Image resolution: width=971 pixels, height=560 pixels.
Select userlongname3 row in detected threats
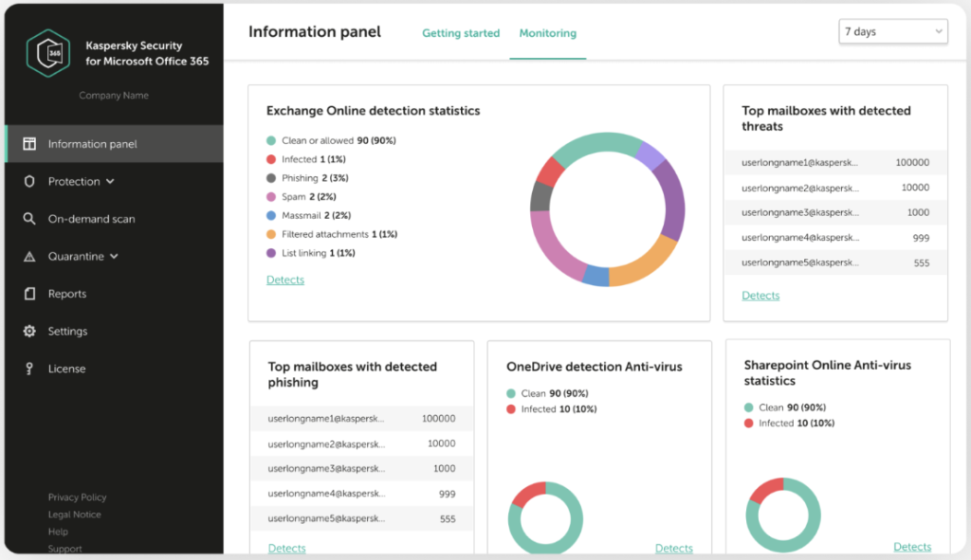tap(835, 212)
